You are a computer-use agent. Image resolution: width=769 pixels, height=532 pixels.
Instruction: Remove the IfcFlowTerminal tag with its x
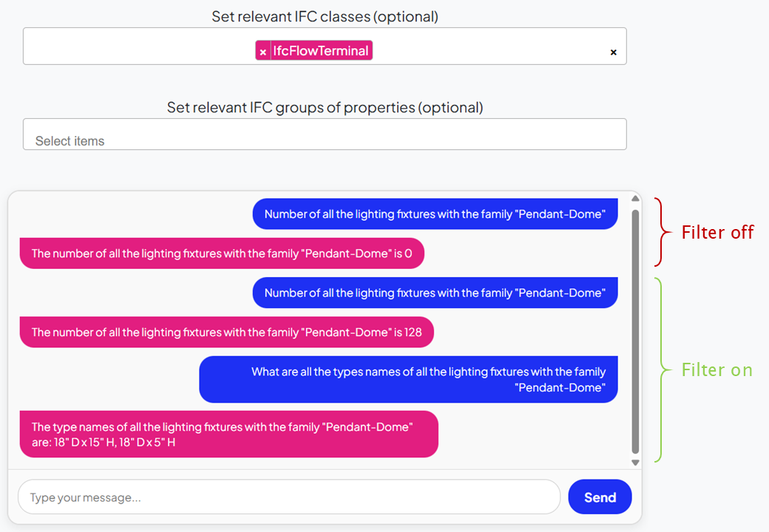pos(263,51)
